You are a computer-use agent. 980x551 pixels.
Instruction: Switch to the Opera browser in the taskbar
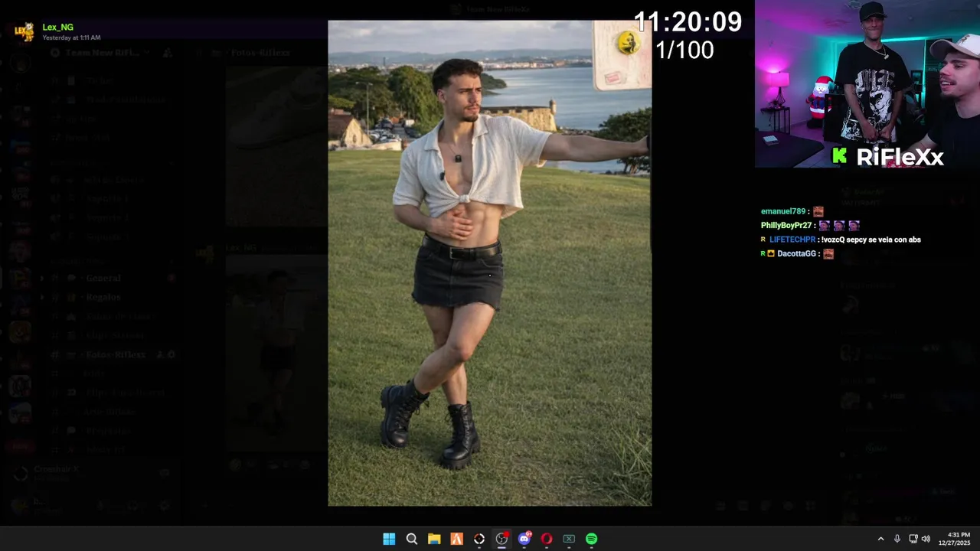[x=547, y=539]
